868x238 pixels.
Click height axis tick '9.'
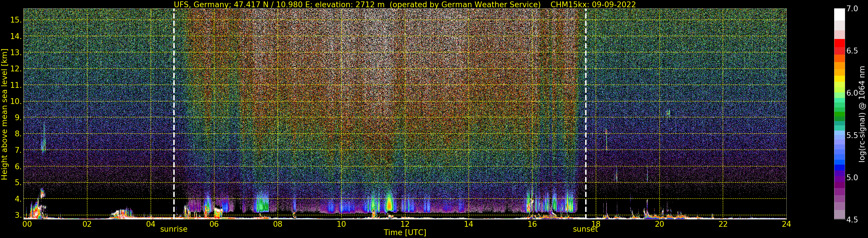tap(18, 118)
